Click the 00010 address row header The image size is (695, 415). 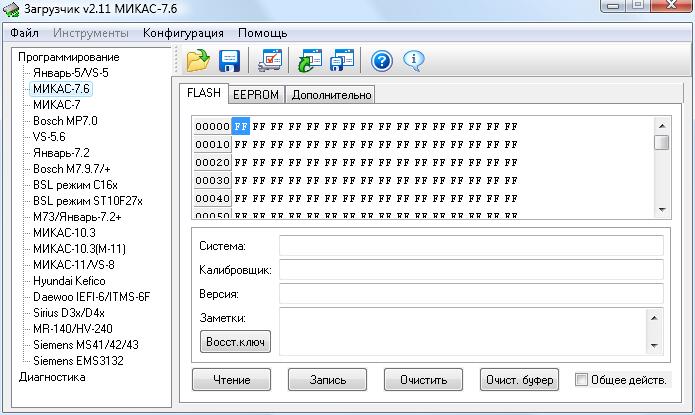[212, 145]
